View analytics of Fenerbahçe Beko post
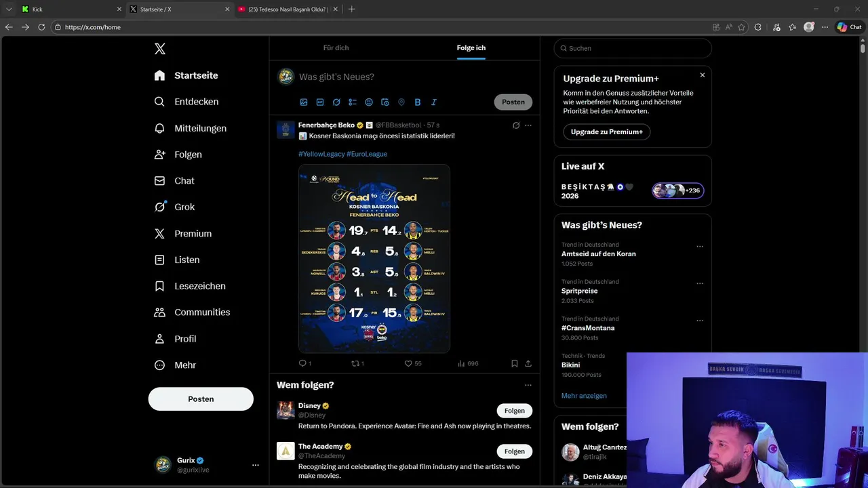 coord(468,363)
